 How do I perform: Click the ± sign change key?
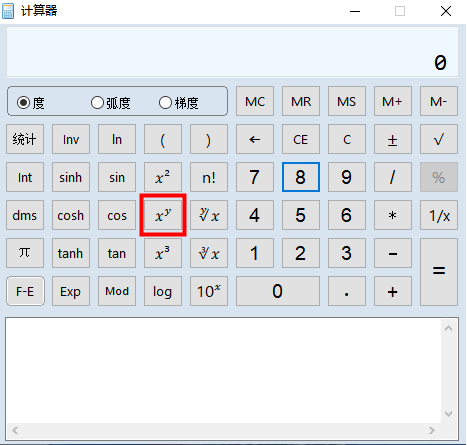coord(393,139)
